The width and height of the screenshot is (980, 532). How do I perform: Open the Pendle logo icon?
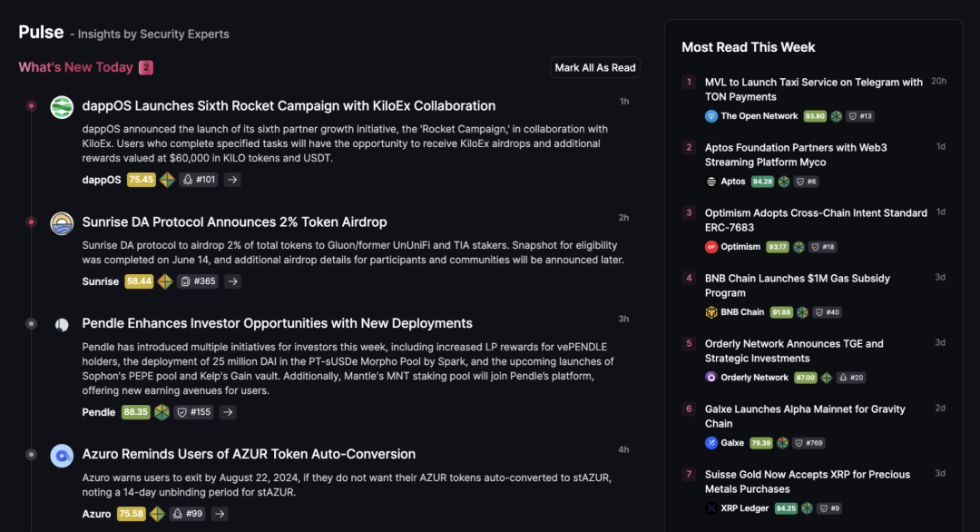tap(61, 324)
